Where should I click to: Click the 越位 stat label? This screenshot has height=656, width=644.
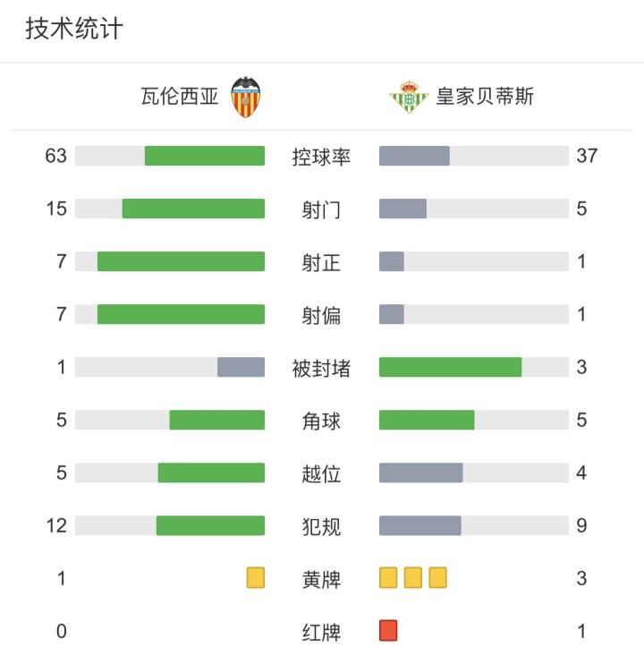click(322, 473)
